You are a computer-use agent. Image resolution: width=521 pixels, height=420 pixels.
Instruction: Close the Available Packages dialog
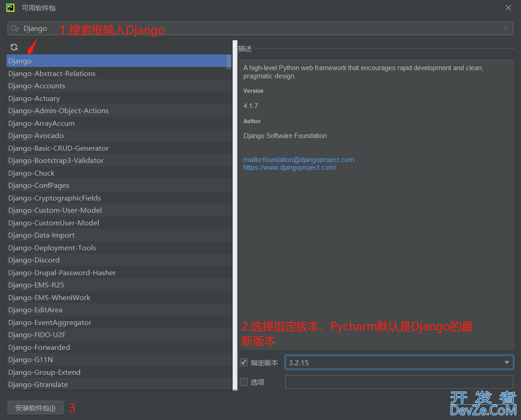pos(508,8)
